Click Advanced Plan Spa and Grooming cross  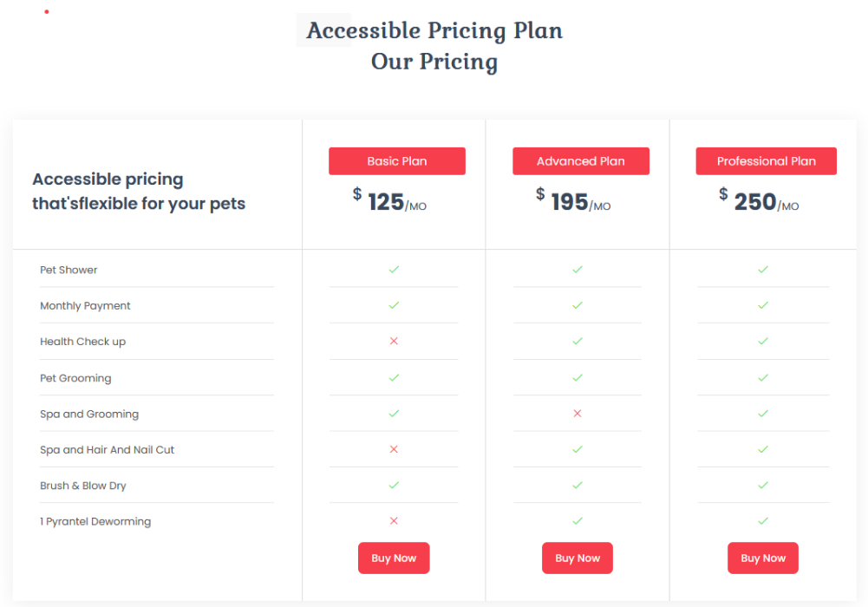pos(578,414)
